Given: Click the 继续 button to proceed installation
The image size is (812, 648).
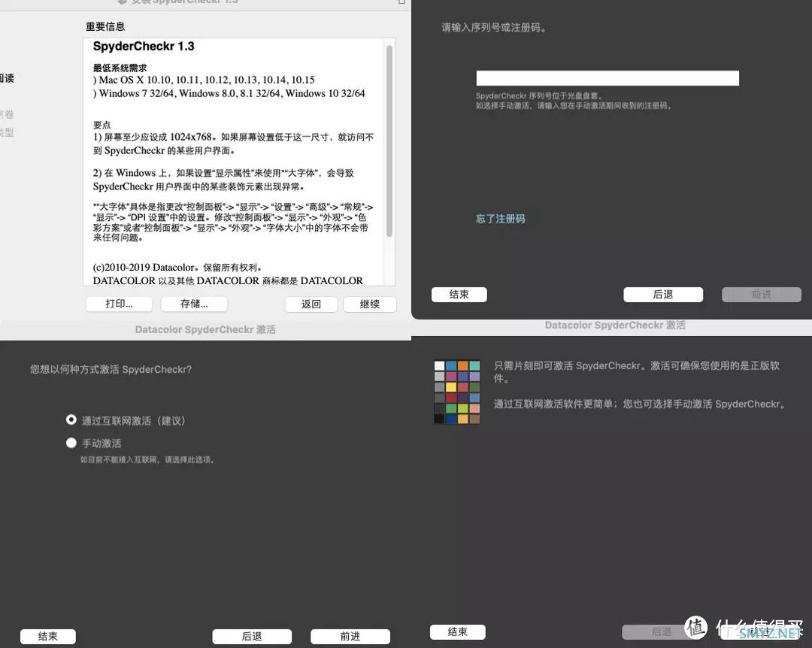Looking at the screenshot, I should (x=370, y=304).
